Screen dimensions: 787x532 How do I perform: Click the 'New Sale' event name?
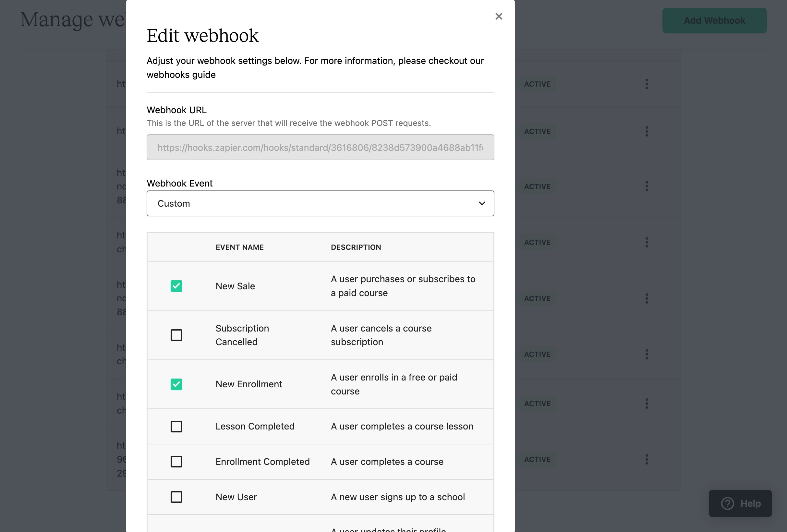point(235,286)
